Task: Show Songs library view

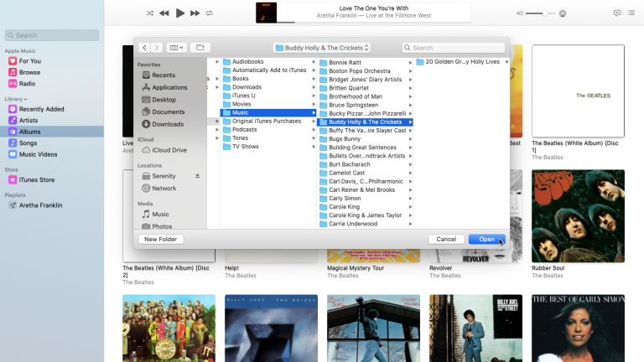Action: (x=28, y=142)
